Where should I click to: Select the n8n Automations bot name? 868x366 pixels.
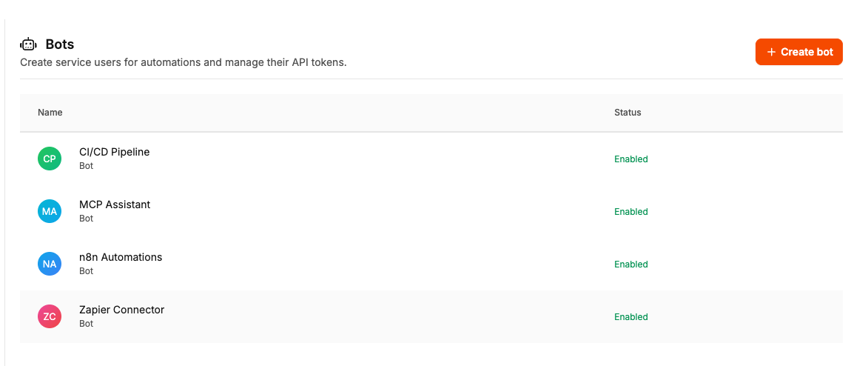121,257
